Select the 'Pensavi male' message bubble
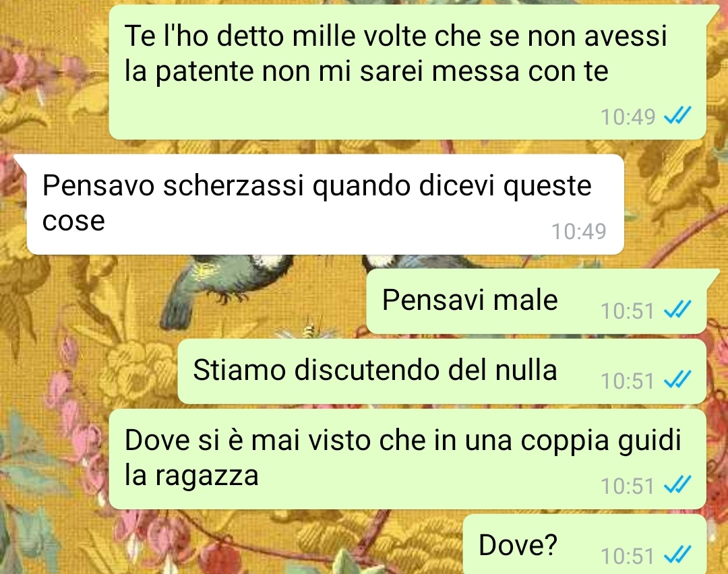 [537, 302]
